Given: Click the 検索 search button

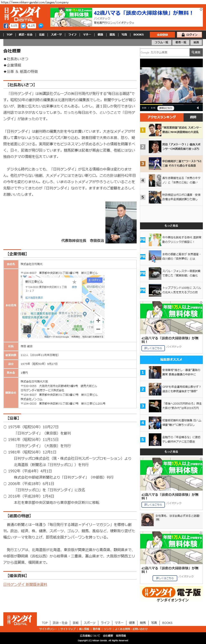Looking at the screenshot, I should [x=196, y=52].
